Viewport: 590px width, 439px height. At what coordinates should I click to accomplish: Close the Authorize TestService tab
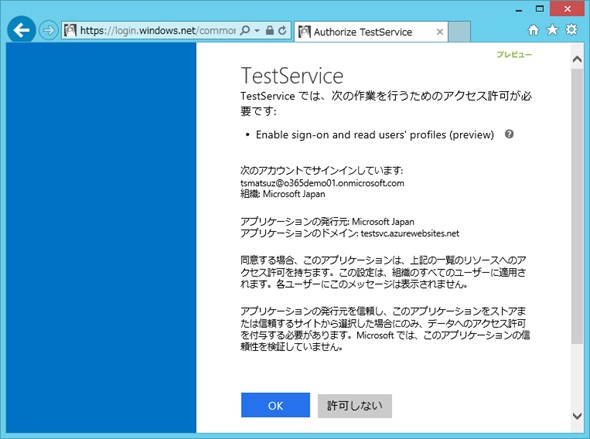pyautogui.click(x=439, y=32)
